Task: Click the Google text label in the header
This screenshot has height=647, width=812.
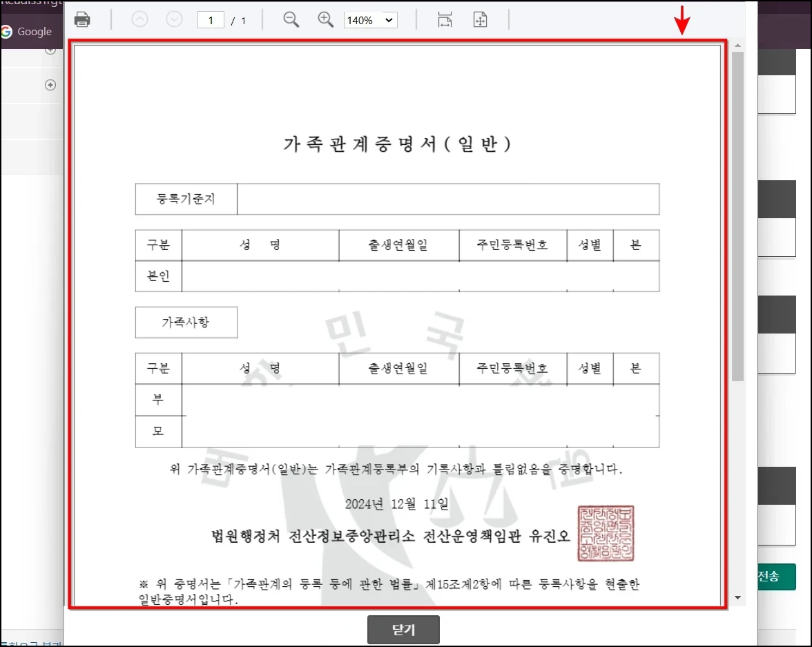Action: point(36,31)
